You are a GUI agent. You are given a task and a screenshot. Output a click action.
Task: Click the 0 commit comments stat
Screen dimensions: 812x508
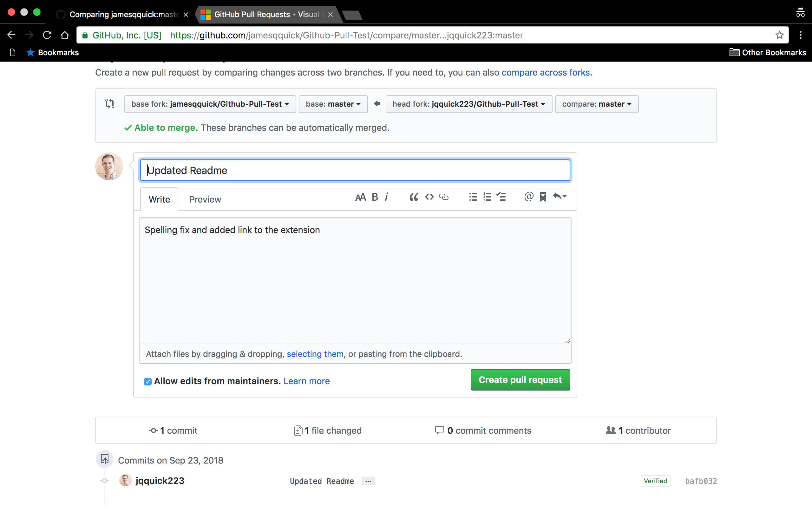[x=483, y=431]
